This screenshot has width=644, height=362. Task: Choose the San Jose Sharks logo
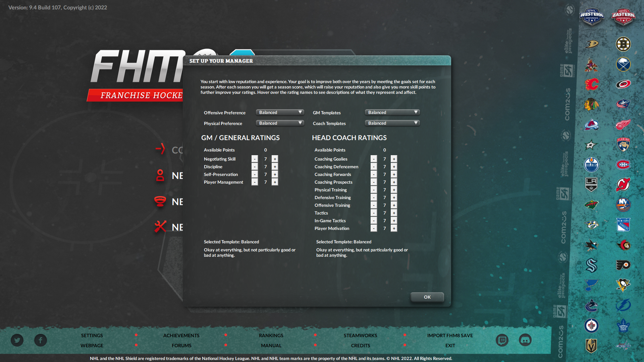click(x=591, y=245)
